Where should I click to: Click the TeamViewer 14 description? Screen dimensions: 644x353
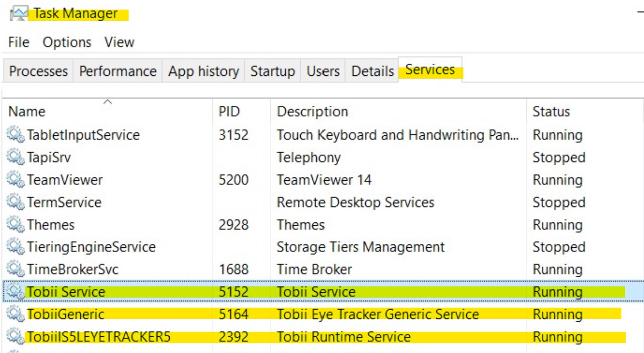[x=324, y=179]
